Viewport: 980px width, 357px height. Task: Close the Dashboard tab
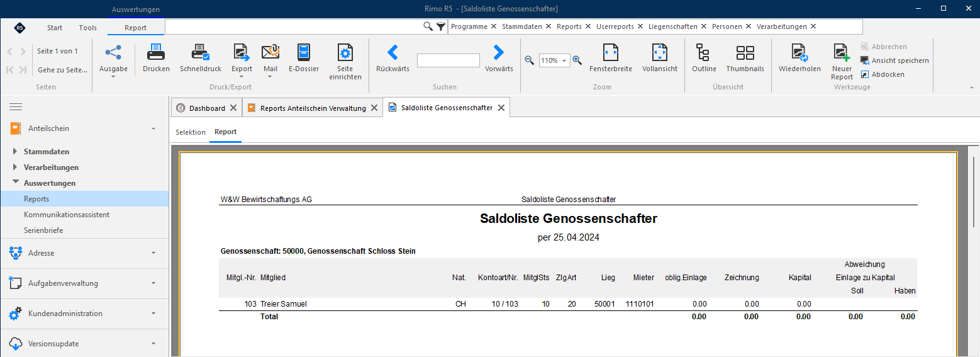pos(233,108)
